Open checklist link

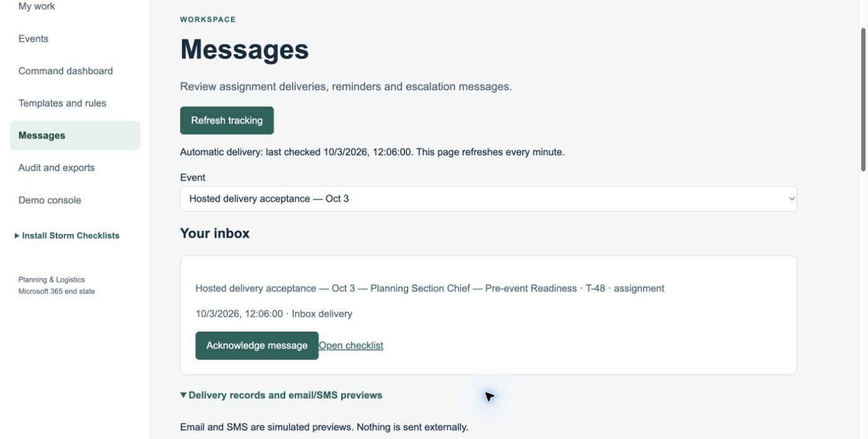[x=351, y=345]
